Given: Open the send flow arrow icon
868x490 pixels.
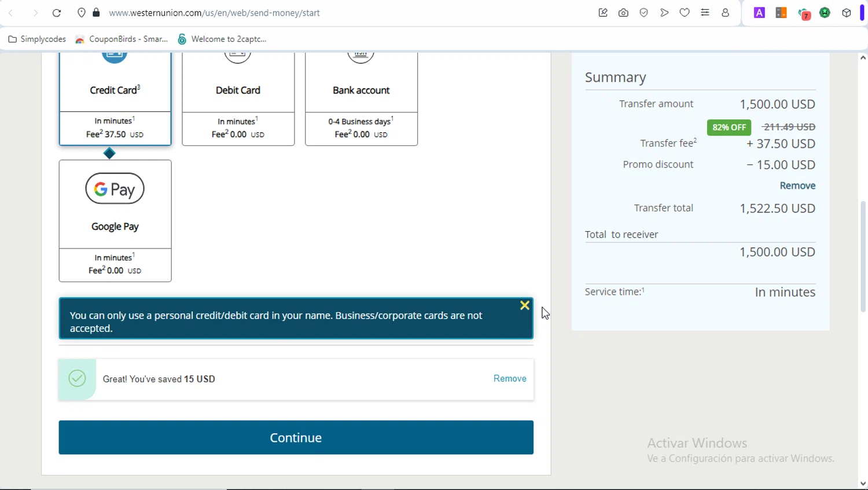Looking at the screenshot, I should [x=664, y=13].
